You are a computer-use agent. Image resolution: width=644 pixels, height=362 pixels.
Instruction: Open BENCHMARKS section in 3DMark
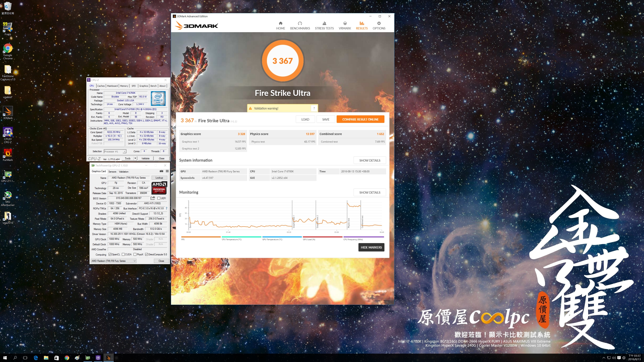[300, 25]
